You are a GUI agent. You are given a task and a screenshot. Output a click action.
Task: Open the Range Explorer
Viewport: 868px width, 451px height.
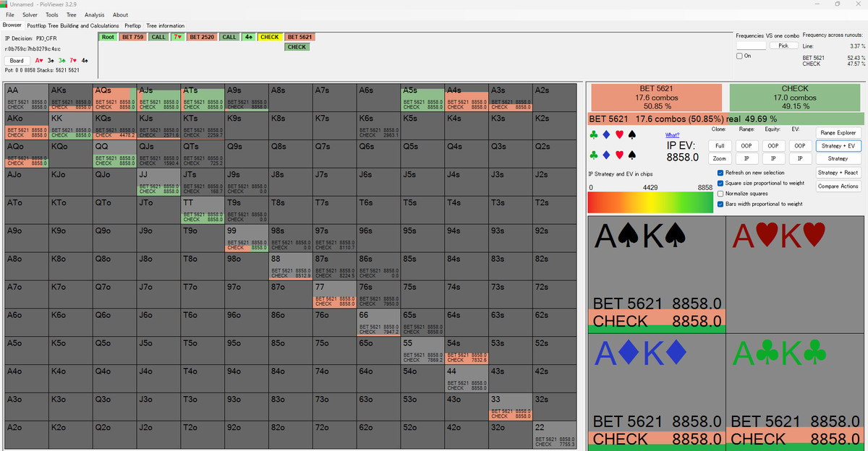pyautogui.click(x=838, y=132)
